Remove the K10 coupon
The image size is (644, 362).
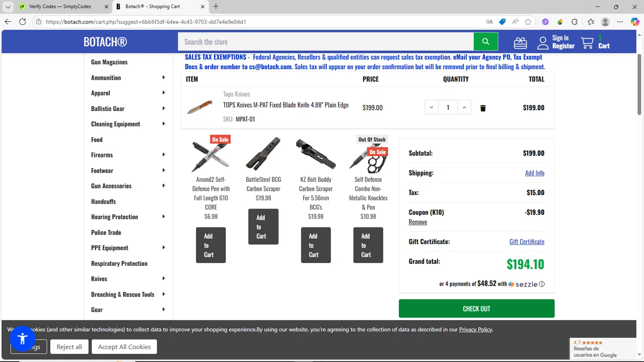tap(418, 222)
